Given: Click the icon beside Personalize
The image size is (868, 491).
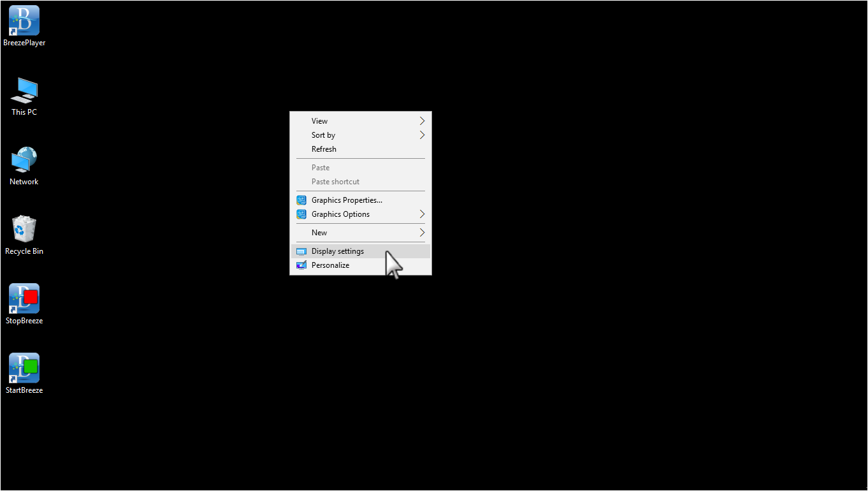Looking at the screenshot, I should point(301,265).
